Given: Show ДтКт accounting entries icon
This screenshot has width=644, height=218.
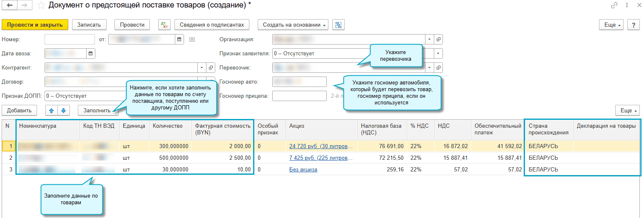Looking at the screenshot, I should (x=164, y=25).
